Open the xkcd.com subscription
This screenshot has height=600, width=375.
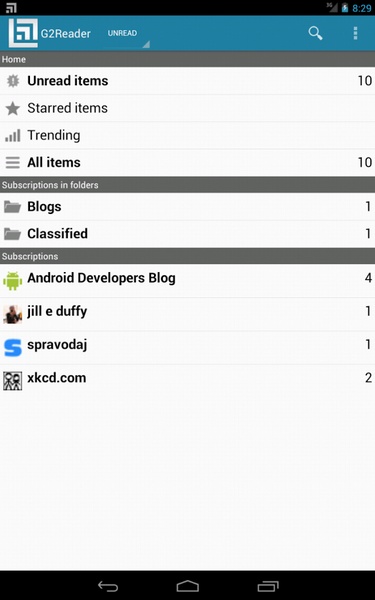coord(188,381)
